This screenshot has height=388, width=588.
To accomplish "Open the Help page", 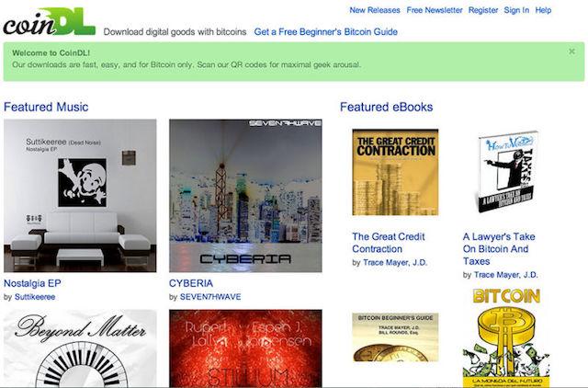I will 543,10.
